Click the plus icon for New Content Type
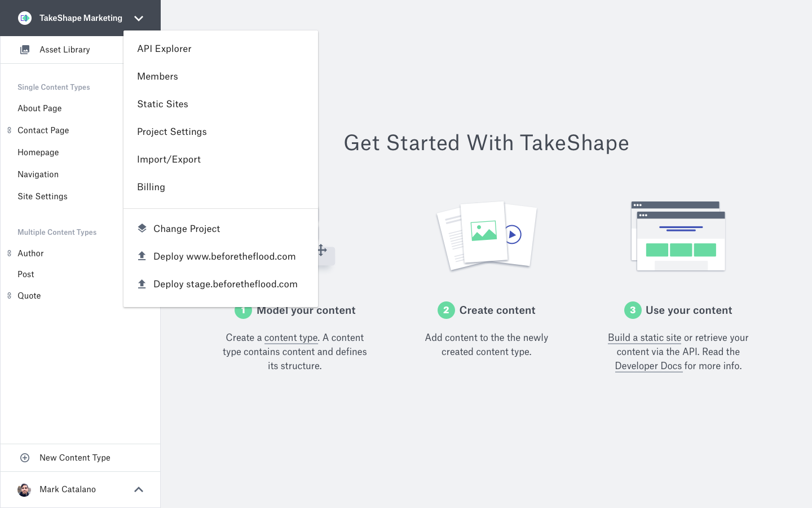Image resolution: width=812 pixels, height=508 pixels. pos(25,458)
